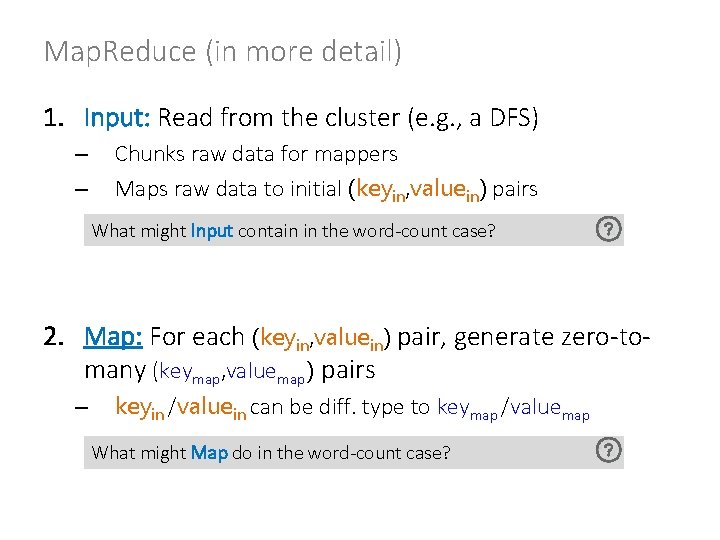This screenshot has height=540, width=720.
Task: Click the bold Map word in the gray question
Action: (209, 453)
